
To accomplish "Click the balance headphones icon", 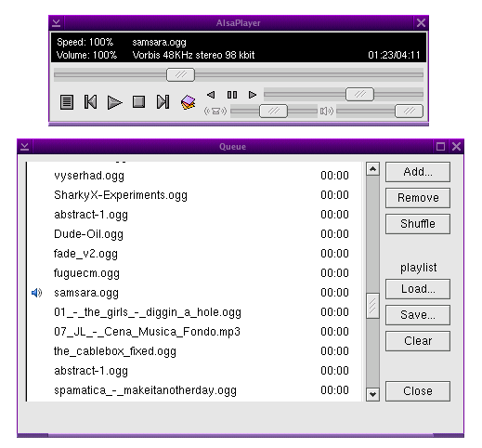I will (x=215, y=111).
